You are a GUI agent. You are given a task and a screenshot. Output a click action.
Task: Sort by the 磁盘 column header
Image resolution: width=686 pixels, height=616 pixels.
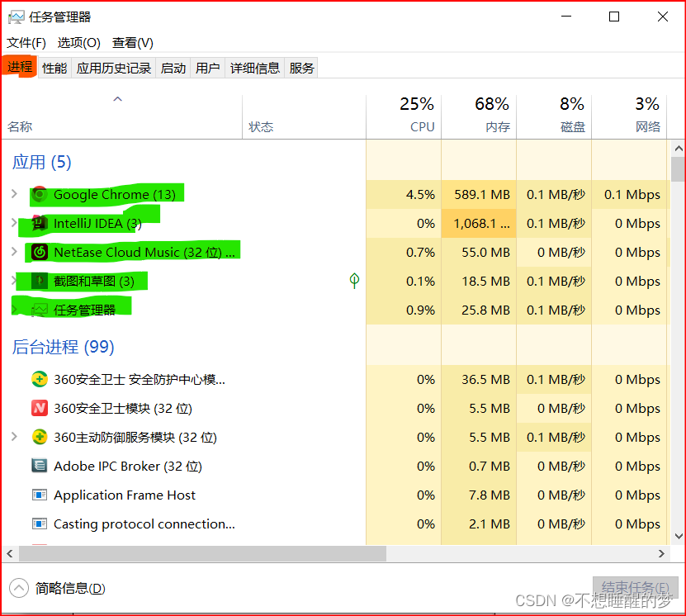[x=554, y=116]
